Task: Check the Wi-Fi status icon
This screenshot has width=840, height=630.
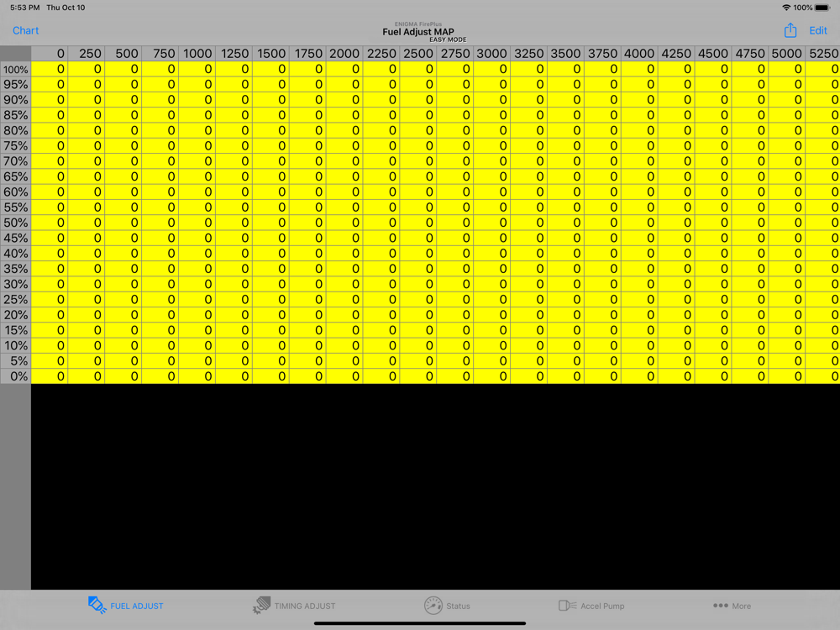Action: pos(786,8)
